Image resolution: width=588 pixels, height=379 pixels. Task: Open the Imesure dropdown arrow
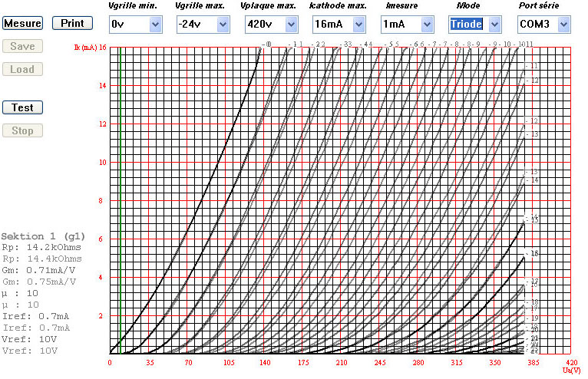427,25
